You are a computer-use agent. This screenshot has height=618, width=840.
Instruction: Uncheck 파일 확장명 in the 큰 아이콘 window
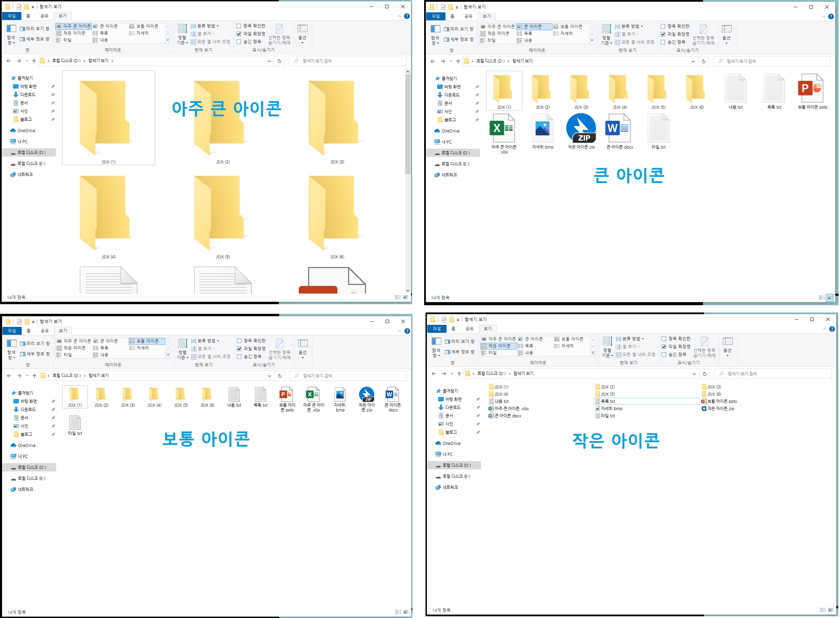point(663,34)
